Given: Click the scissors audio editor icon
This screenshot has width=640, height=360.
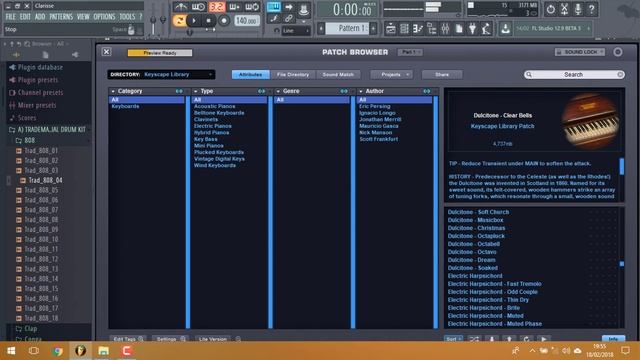Looking at the screenshot, I should pos(564,9).
